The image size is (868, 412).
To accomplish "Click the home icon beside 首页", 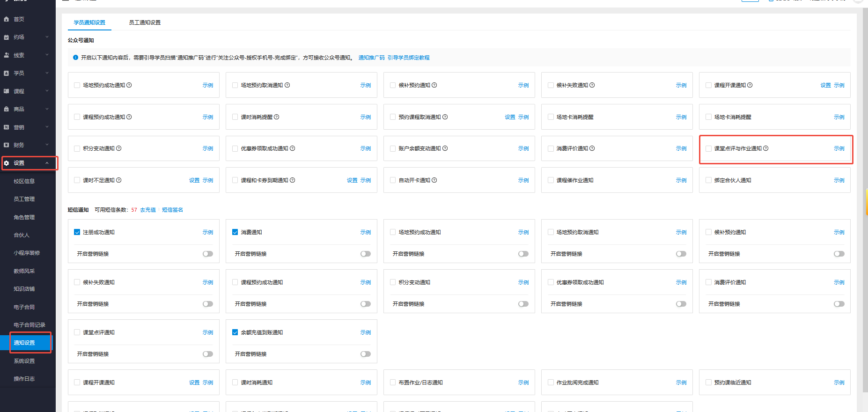I will 7,19.
